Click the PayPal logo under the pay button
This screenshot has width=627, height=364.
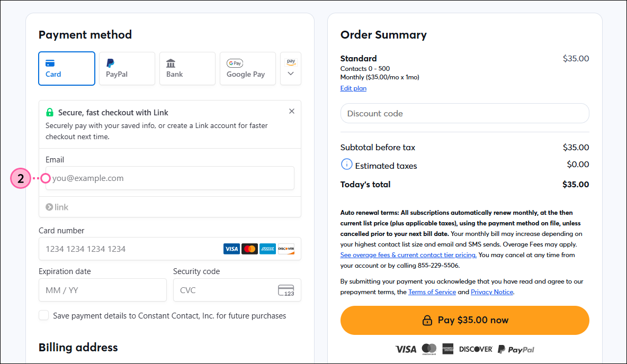pyautogui.click(x=516, y=349)
